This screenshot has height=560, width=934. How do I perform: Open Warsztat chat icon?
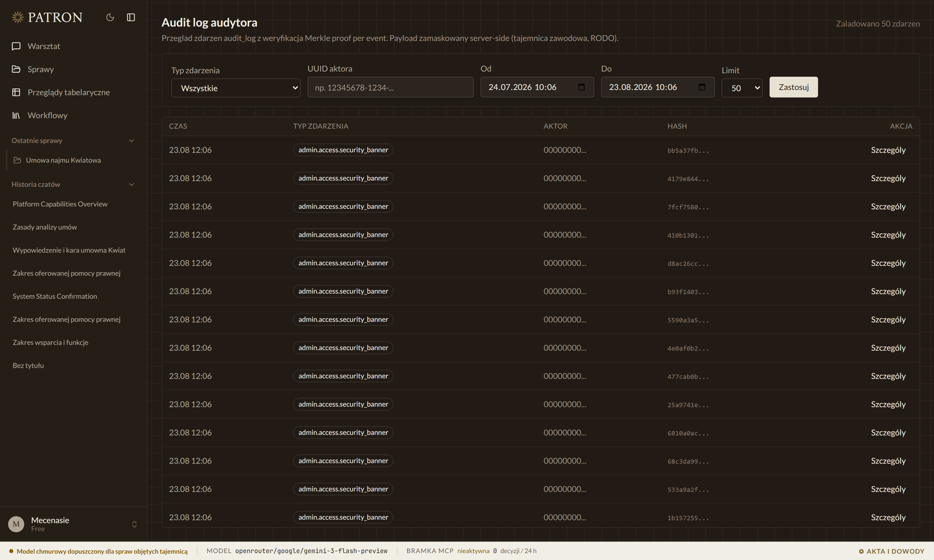[x=16, y=46]
